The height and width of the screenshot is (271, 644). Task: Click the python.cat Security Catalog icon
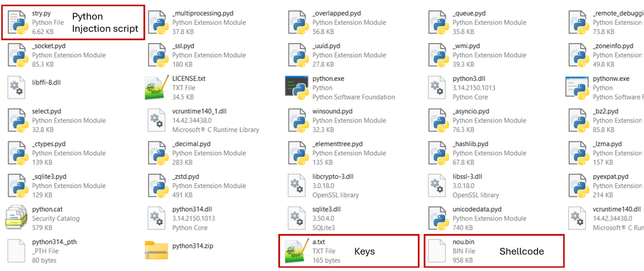click(17, 218)
